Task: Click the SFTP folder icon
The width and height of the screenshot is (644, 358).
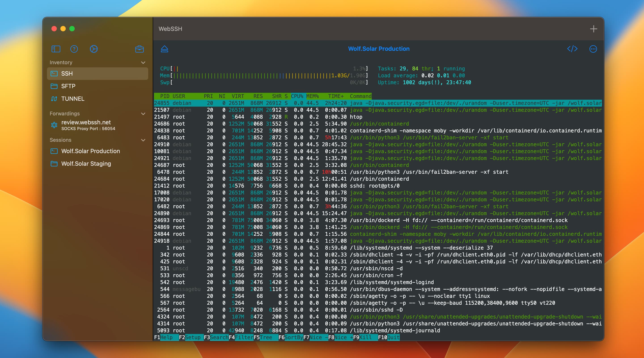Action: [x=54, y=86]
